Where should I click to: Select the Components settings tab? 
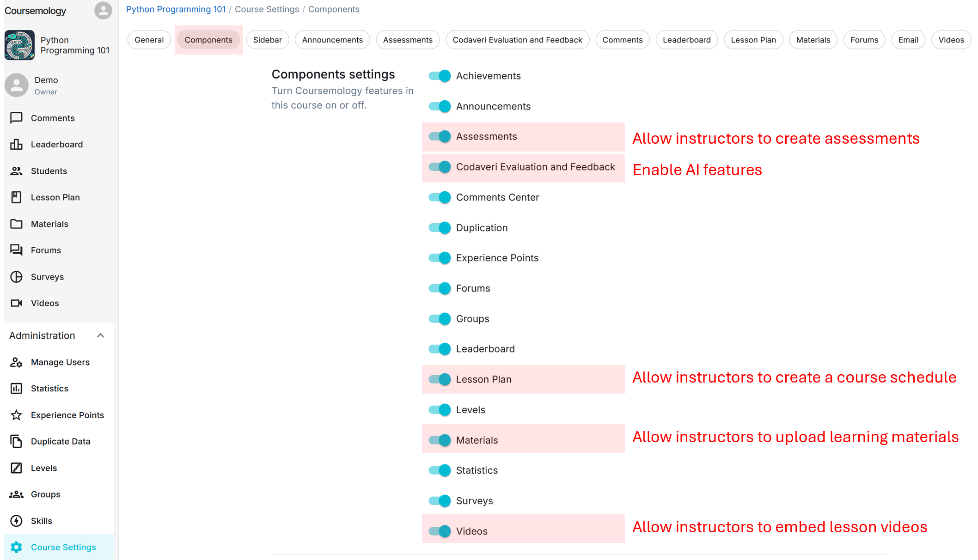208,40
